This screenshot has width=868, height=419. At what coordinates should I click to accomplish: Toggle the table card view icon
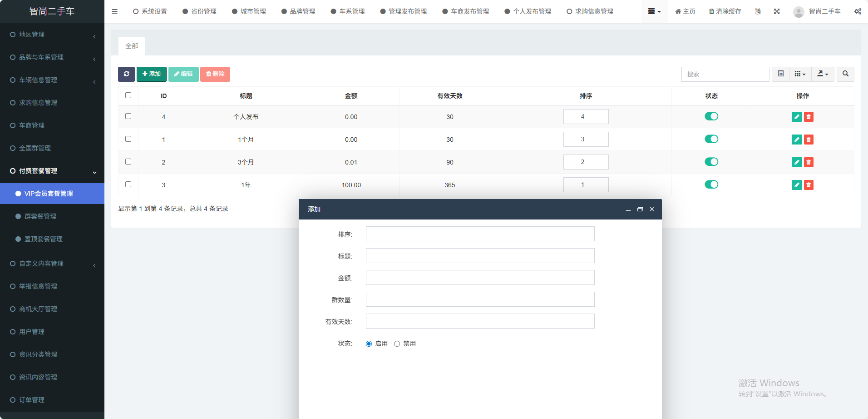coord(780,74)
